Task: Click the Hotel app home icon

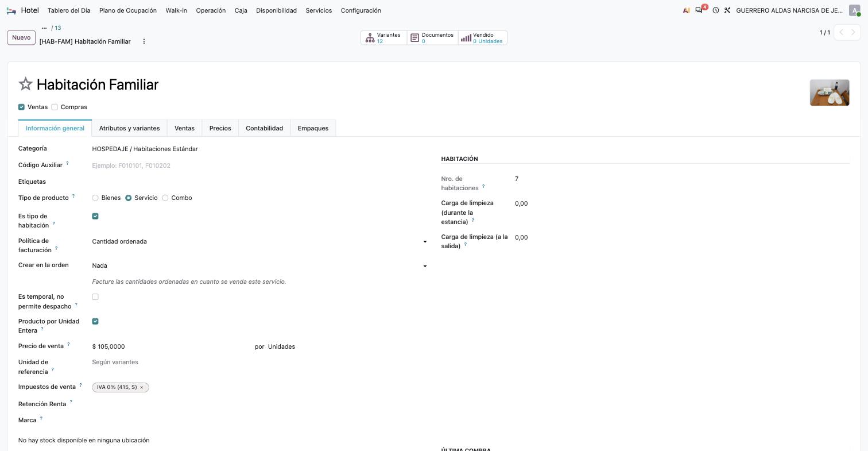Action: [11, 10]
